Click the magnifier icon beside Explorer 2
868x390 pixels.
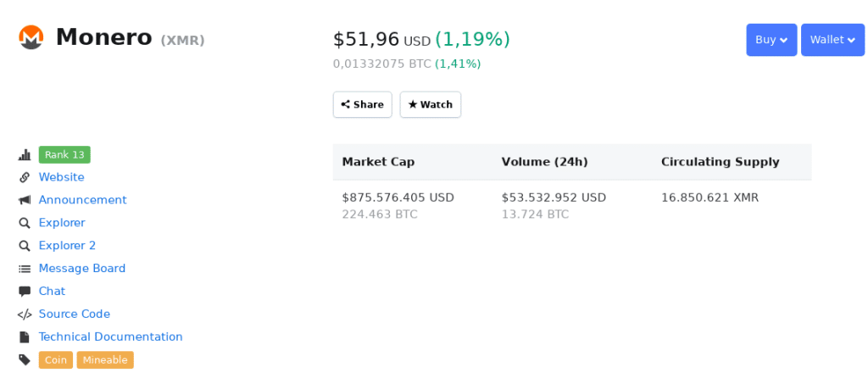pyautogui.click(x=25, y=247)
